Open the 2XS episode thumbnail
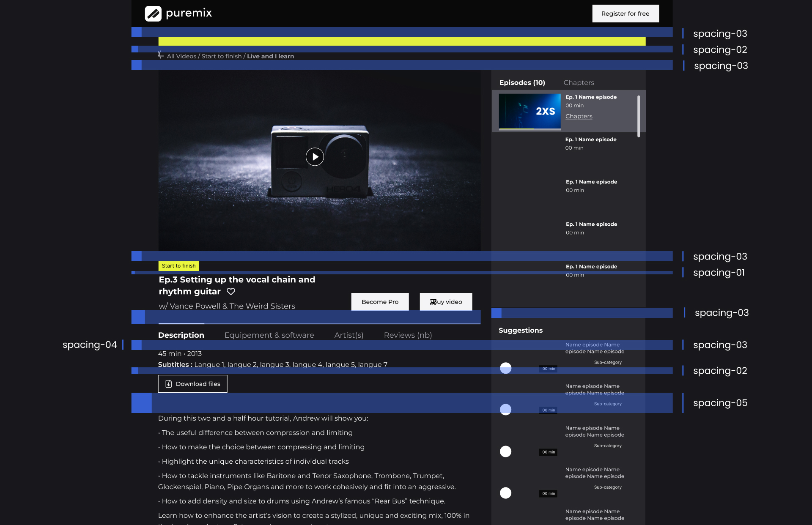Viewport: 812px width, 525px height. point(529,112)
